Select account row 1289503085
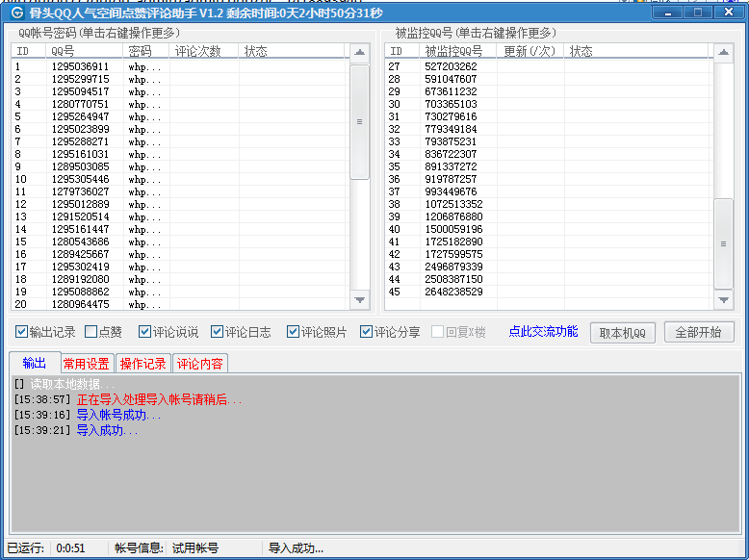 point(180,166)
